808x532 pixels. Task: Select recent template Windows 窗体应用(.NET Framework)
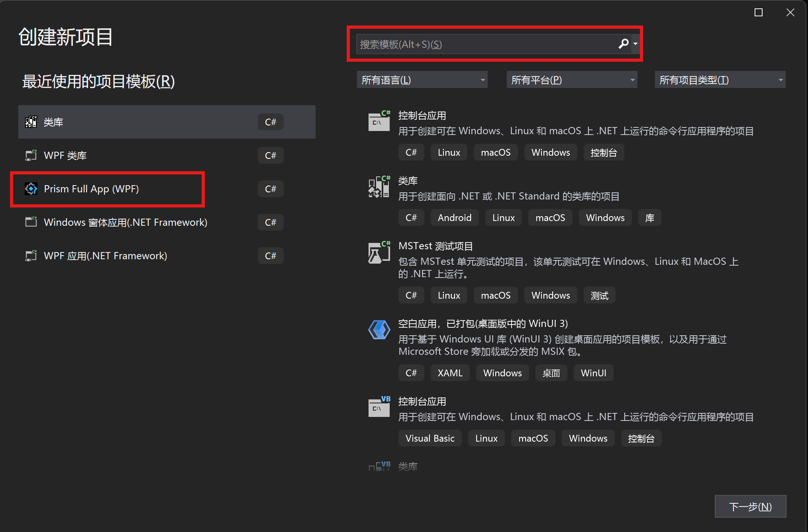pyautogui.click(x=126, y=222)
